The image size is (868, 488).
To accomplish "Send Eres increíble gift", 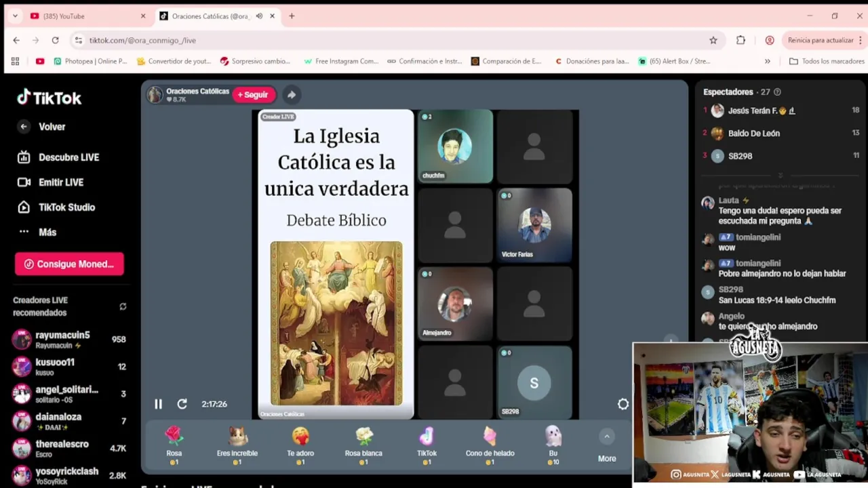I will 237,445.
